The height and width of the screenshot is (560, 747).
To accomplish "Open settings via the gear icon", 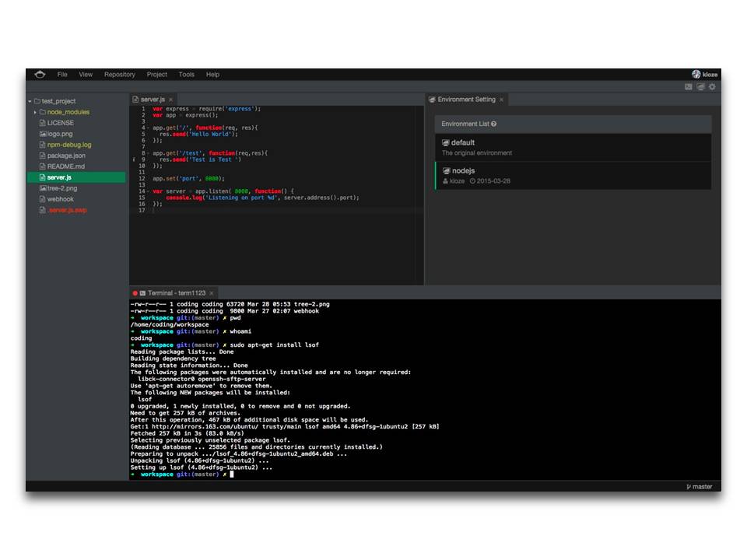I will [x=711, y=87].
